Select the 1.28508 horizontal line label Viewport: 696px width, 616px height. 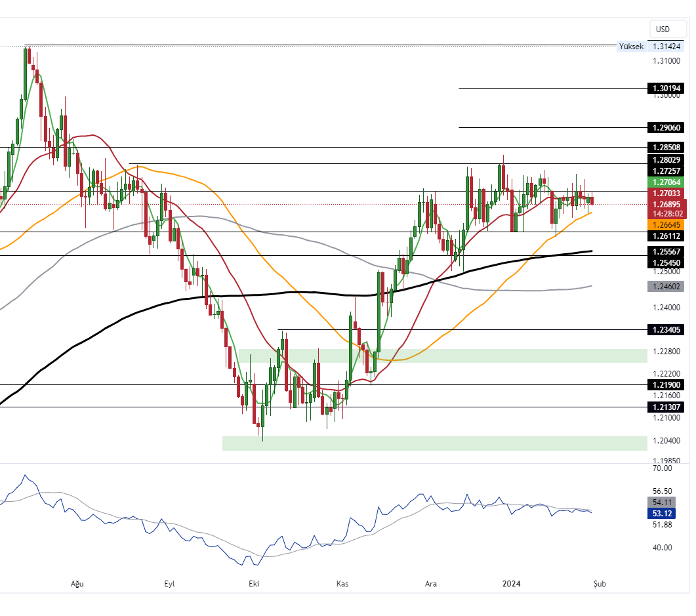665,147
